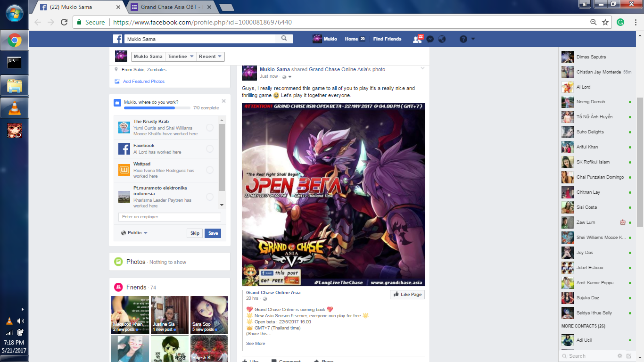Screen dimensions: 644x362
Task: Click the Save button
Action: [x=213, y=233]
